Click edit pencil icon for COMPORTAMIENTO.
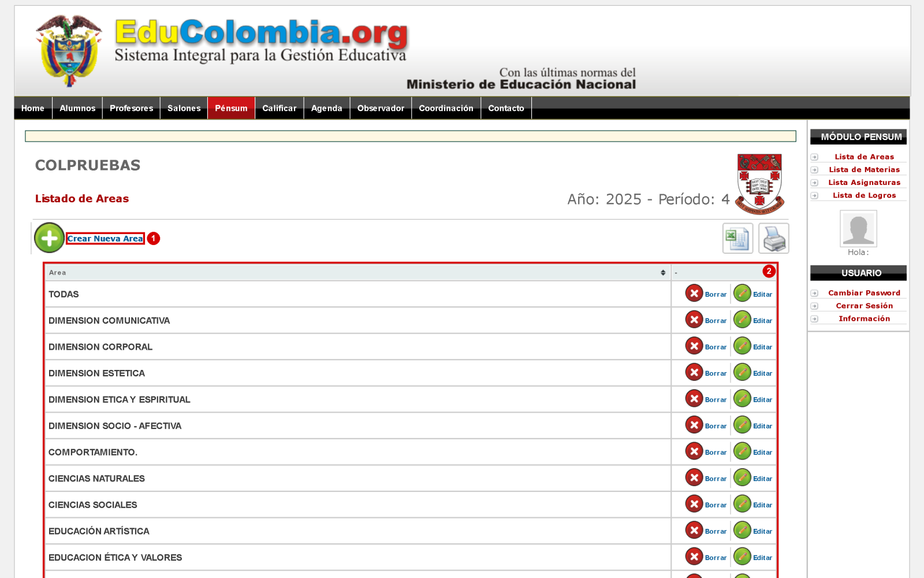The height and width of the screenshot is (578, 924). point(742,451)
